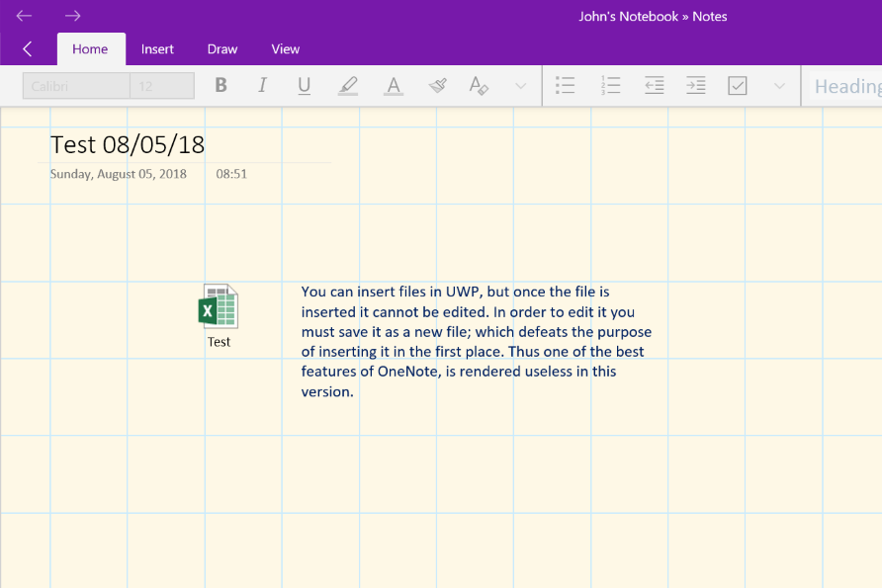Decrease the paragraph indent
Viewport: 882px width, 588px height.
tap(654, 86)
